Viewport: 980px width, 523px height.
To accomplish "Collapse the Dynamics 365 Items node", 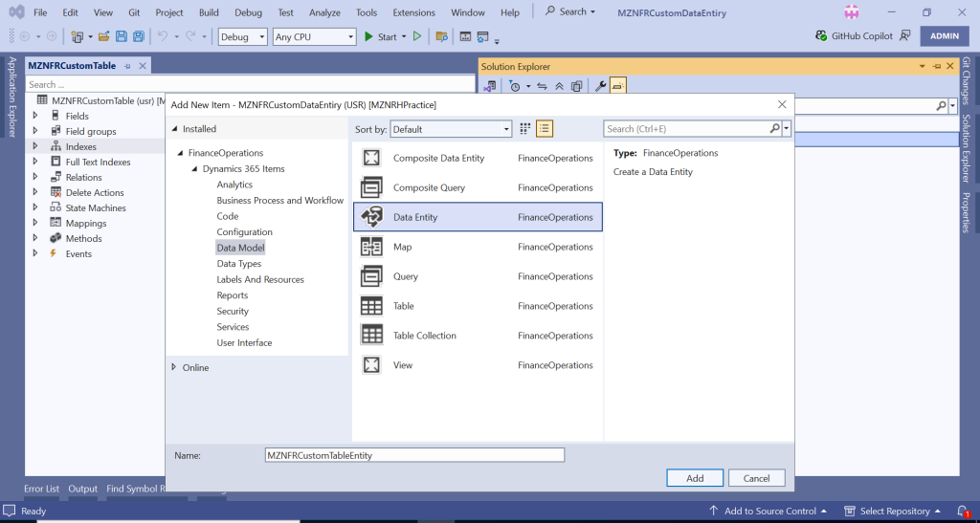I will 194,169.
